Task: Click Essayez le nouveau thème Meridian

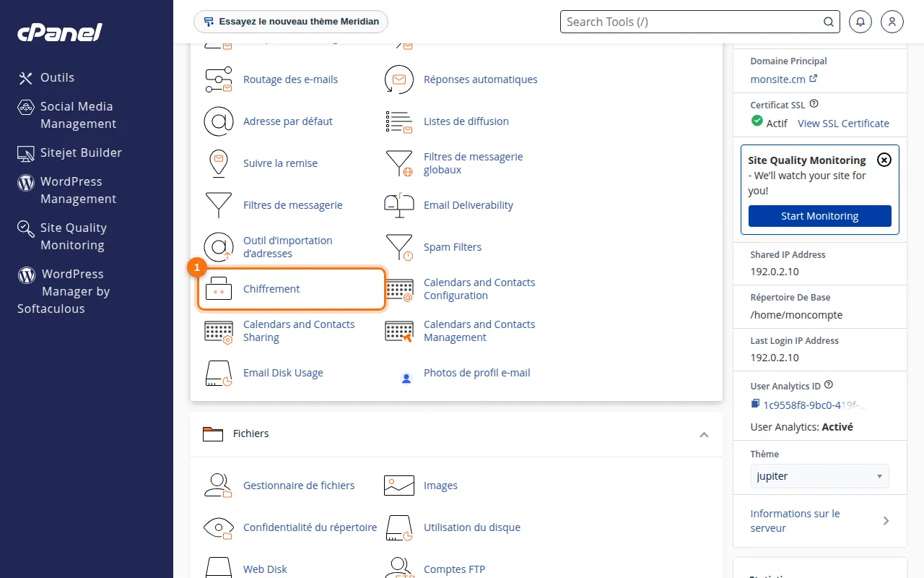Action: click(291, 22)
